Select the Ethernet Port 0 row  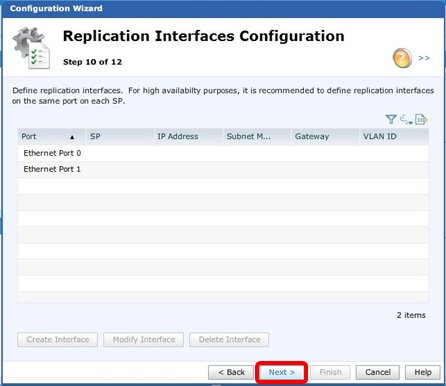[x=223, y=153]
